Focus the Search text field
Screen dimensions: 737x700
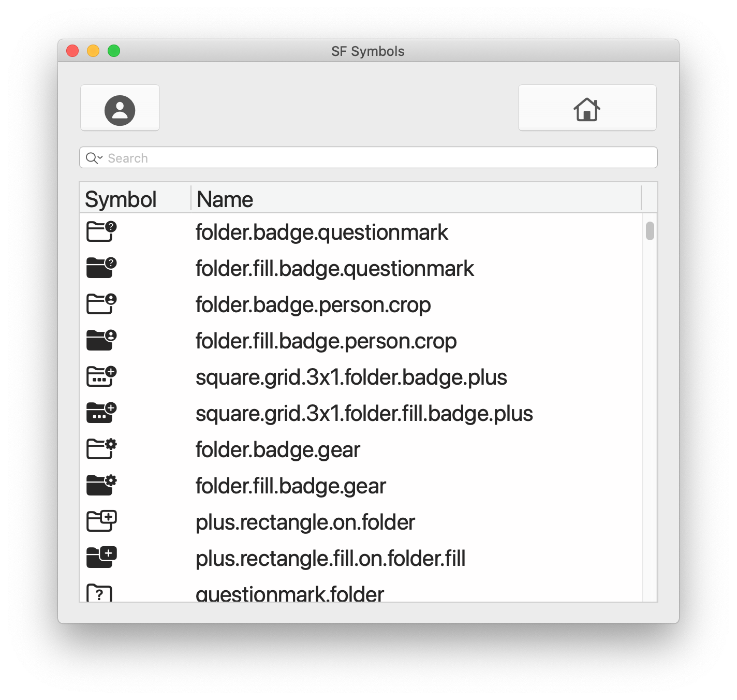[368, 158]
